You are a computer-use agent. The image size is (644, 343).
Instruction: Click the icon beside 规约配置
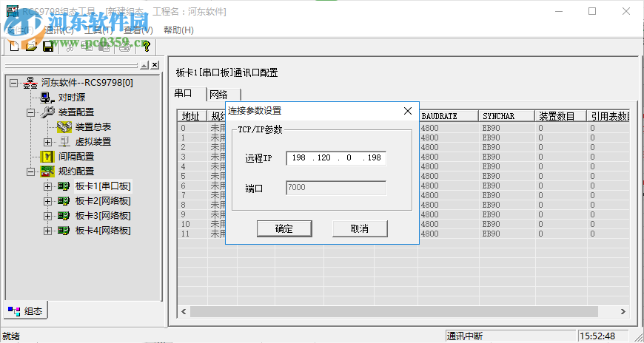[47, 171]
